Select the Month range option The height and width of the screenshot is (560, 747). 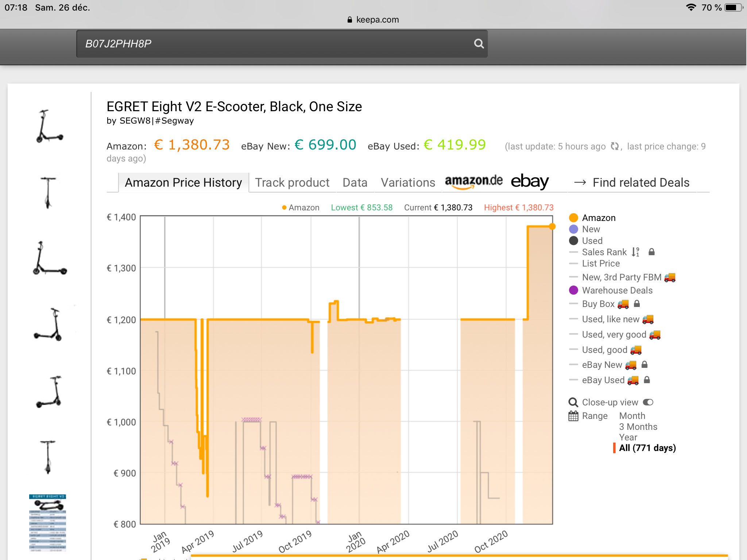632,416
